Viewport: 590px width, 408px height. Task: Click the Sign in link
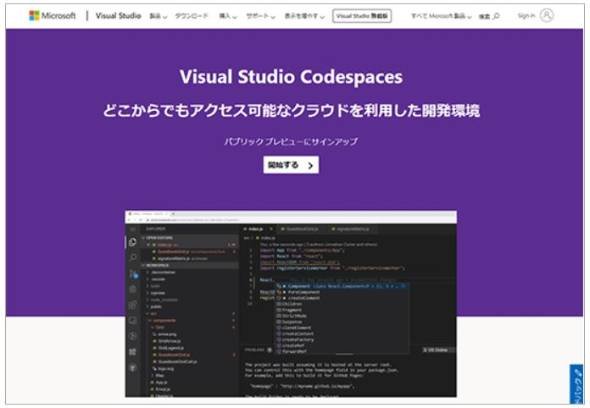tap(526, 15)
